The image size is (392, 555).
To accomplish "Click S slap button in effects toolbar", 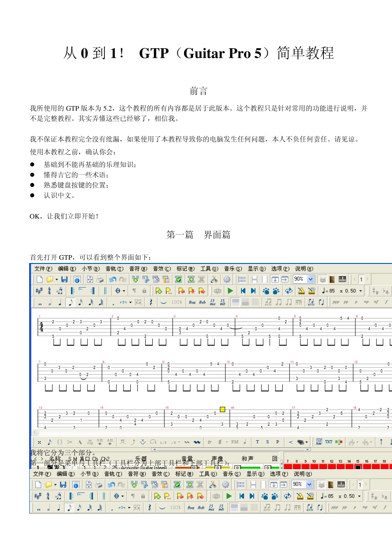I will (267, 442).
